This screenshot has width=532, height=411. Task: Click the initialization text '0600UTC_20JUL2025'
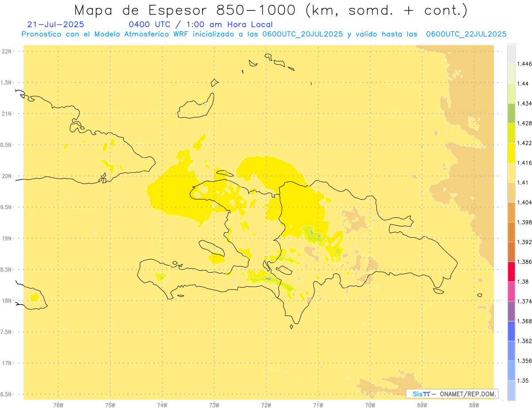point(302,34)
